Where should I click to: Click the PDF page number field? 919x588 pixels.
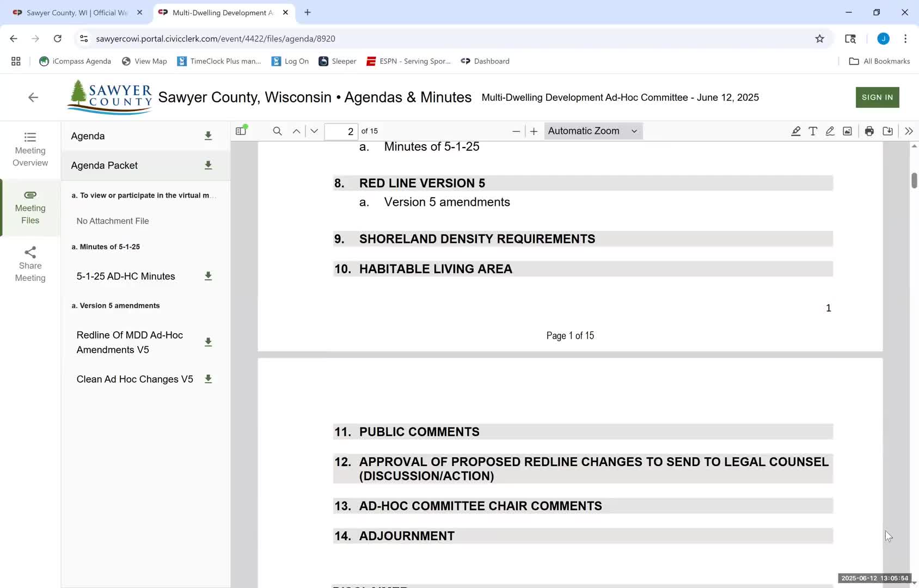tap(341, 131)
